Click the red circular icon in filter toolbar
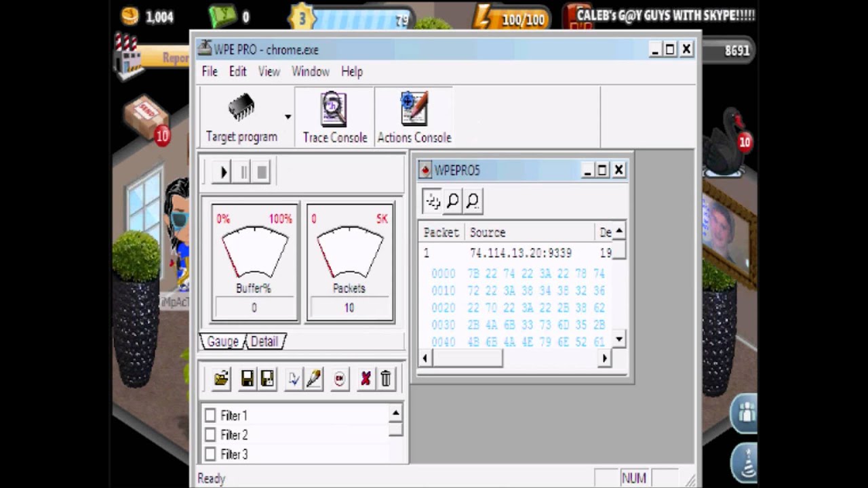 (340, 379)
